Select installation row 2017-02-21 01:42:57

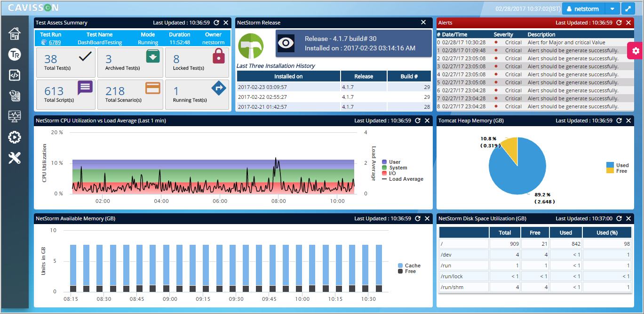(x=334, y=107)
